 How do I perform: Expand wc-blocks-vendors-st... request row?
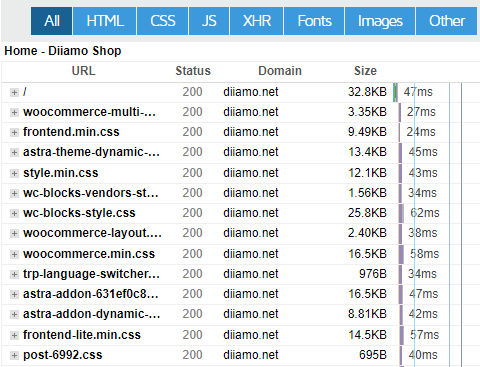click(14, 193)
